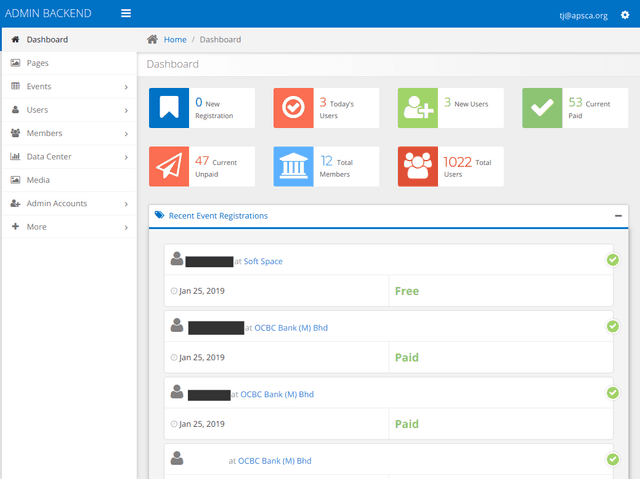Open settings gear in top bar
The width and height of the screenshot is (640, 479).
[625, 14]
